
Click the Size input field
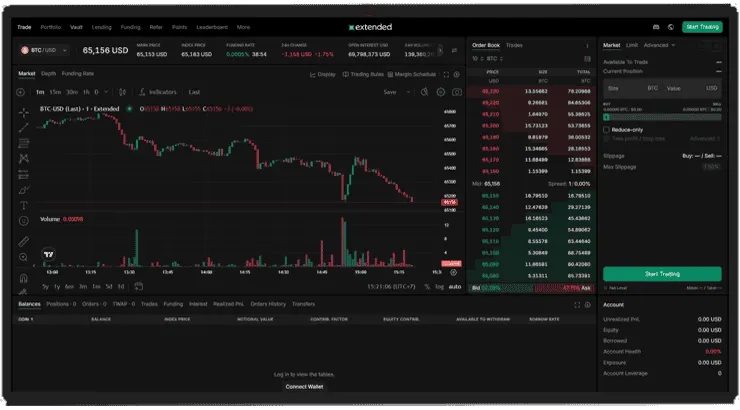click(x=631, y=89)
